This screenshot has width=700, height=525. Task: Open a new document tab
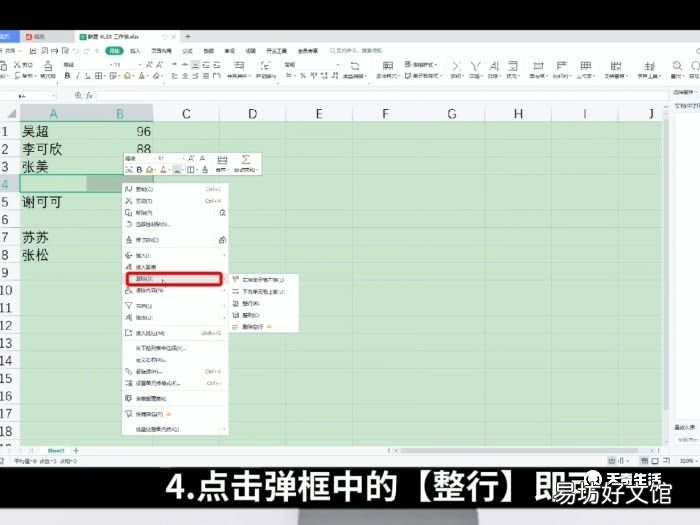point(188,37)
